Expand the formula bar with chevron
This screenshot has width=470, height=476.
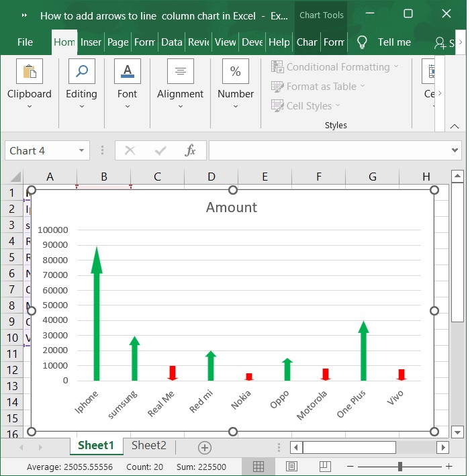pos(455,150)
